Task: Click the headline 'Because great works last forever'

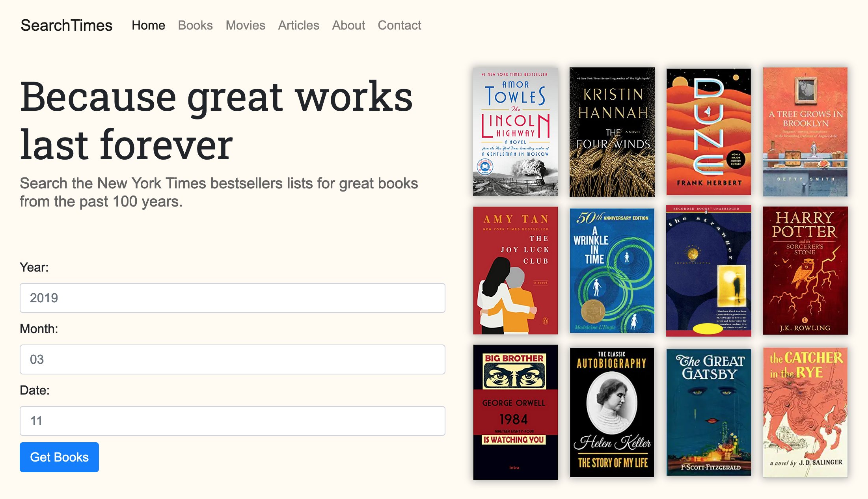Action: pyautogui.click(x=216, y=120)
